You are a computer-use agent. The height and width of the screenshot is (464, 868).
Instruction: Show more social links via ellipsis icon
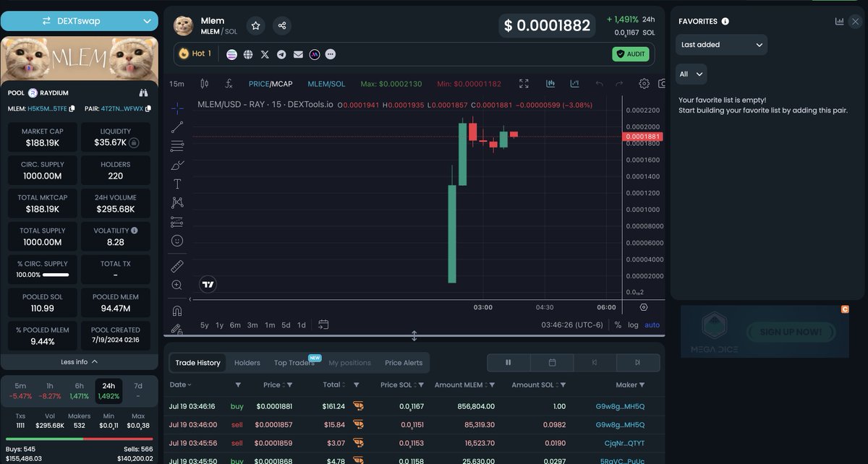point(331,54)
